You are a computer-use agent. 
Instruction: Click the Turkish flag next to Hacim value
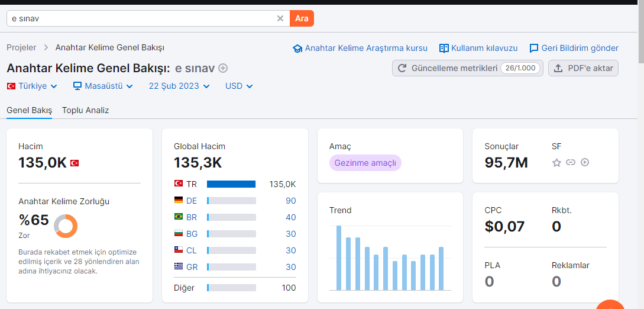coord(75,163)
